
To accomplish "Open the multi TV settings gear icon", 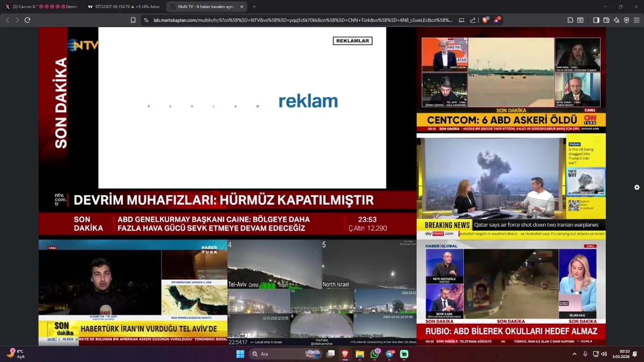I will pyautogui.click(x=637, y=188).
